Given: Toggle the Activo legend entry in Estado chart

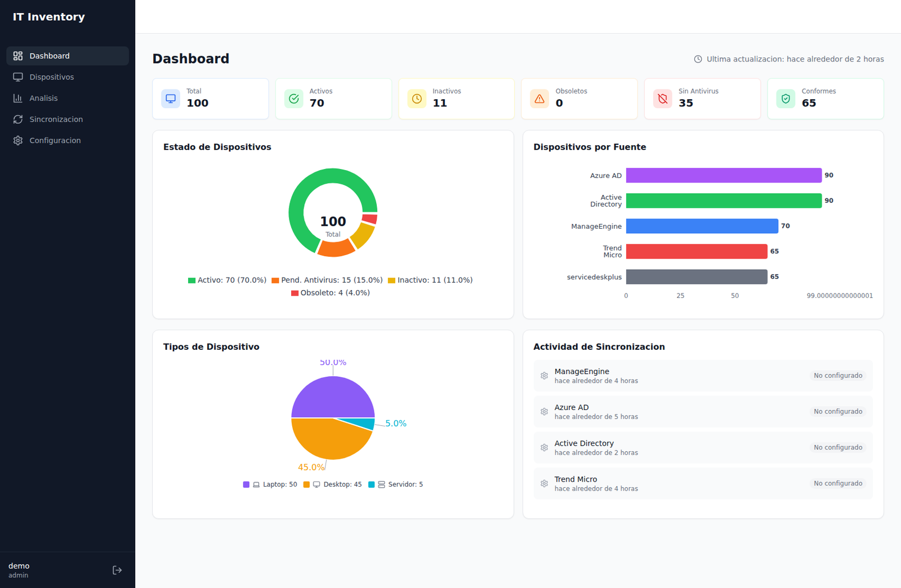Looking at the screenshot, I should click(x=227, y=280).
